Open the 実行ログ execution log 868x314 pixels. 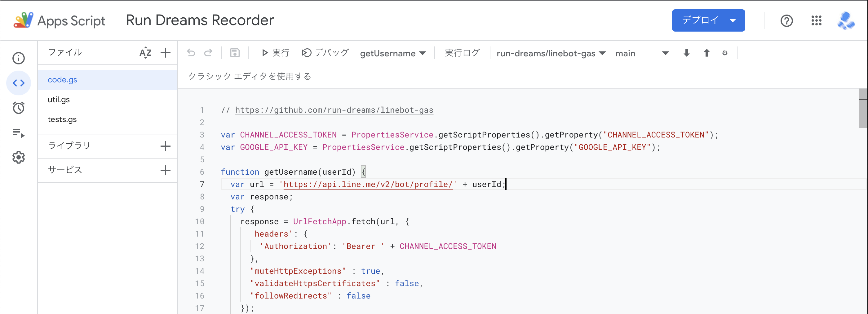coord(462,53)
